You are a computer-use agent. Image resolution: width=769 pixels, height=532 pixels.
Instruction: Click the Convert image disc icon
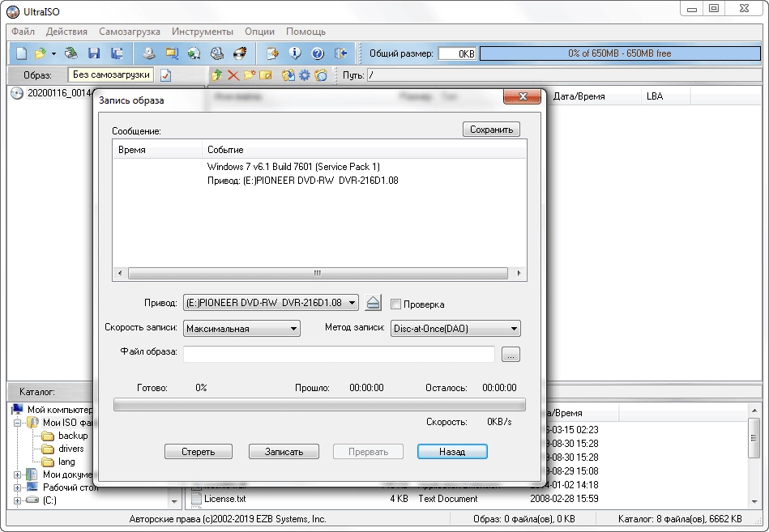pyautogui.click(x=194, y=53)
